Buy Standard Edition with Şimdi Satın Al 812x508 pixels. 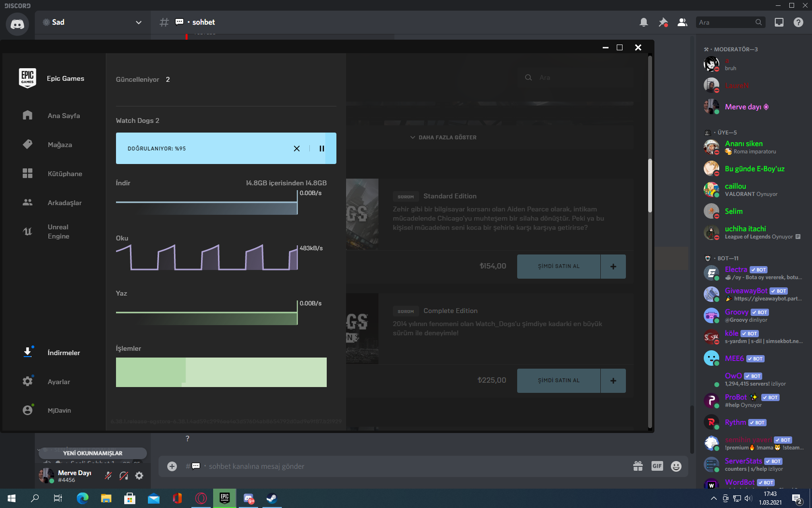click(x=559, y=267)
